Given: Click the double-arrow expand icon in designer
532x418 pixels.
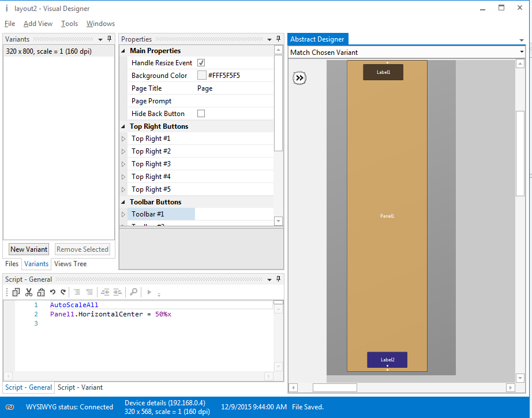Looking at the screenshot, I should tap(299, 78).
